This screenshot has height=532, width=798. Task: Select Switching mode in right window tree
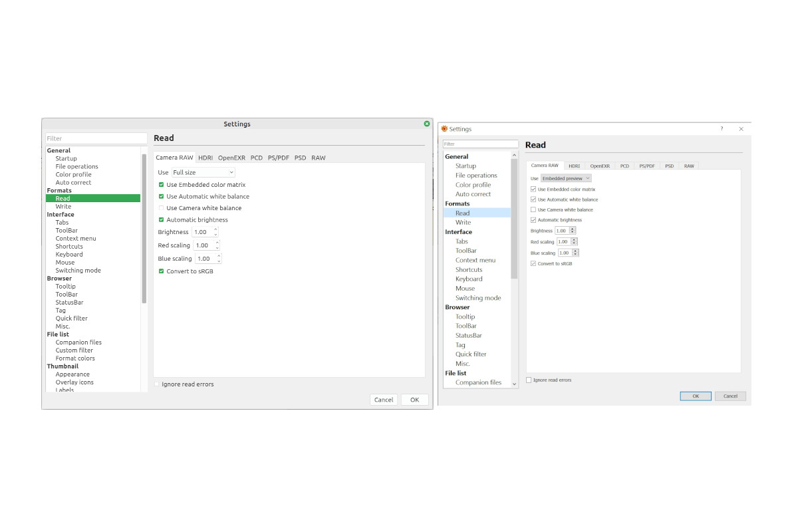[478, 298]
